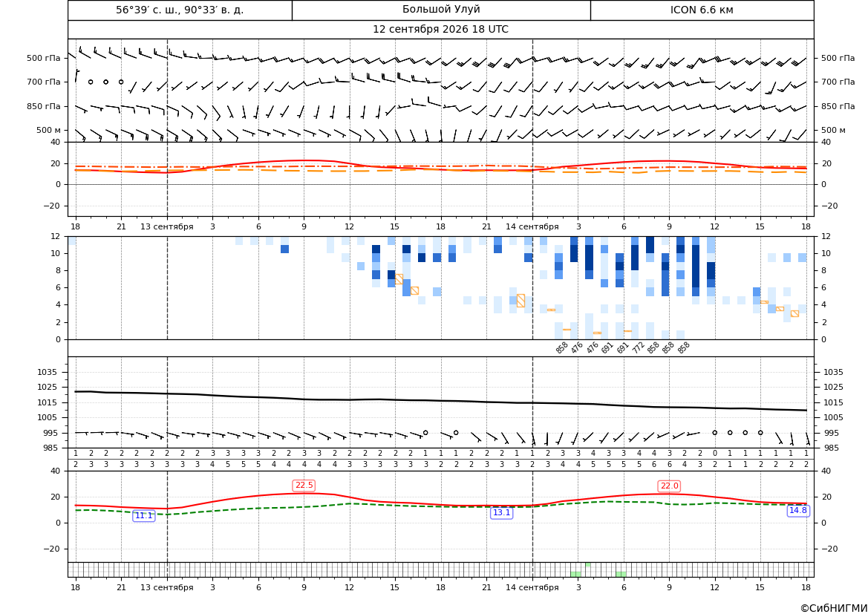The image size is (868, 614).
Task: Click the left 850 гПа level label
Action: point(44,106)
